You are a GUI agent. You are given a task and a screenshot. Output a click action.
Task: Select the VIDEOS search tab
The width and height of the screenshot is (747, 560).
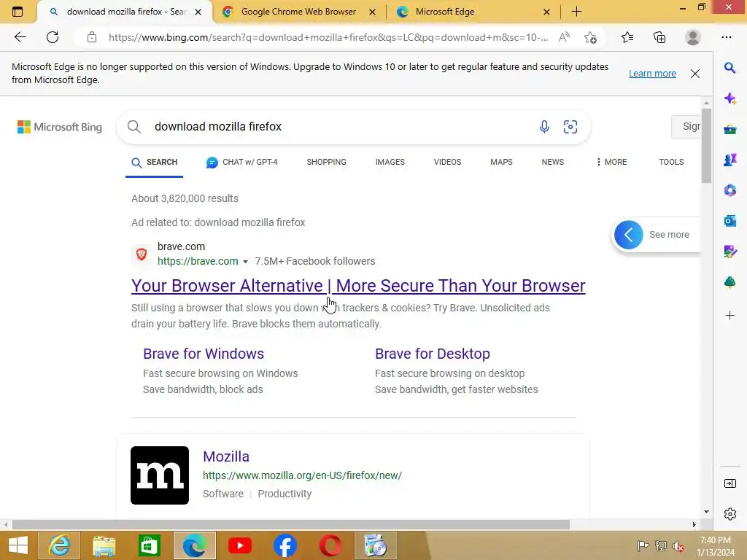pyautogui.click(x=447, y=163)
